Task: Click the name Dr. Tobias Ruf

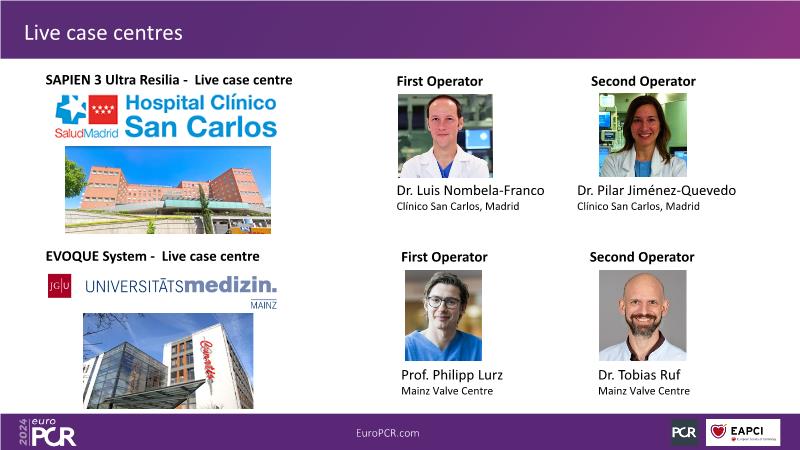Action: tap(639, 375)
